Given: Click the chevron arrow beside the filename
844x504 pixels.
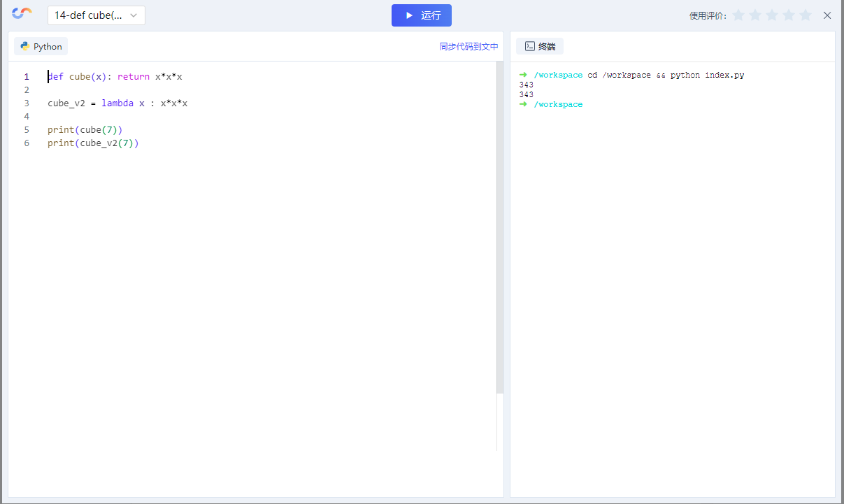Looking at the screenshot, I should point(134,15).
